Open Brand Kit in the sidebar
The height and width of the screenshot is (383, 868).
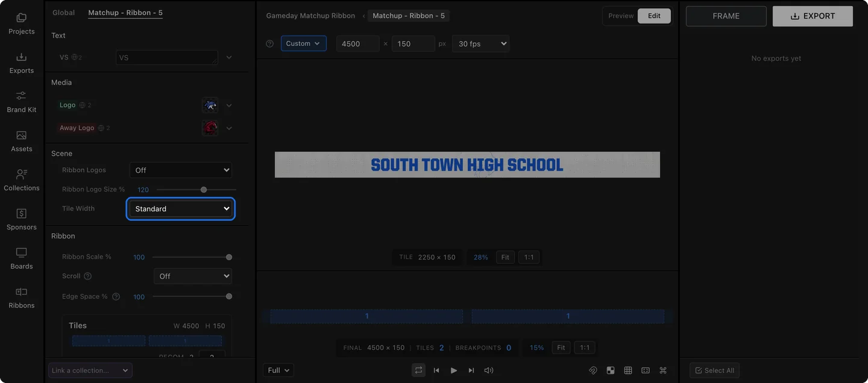click(x=22, y=102)
